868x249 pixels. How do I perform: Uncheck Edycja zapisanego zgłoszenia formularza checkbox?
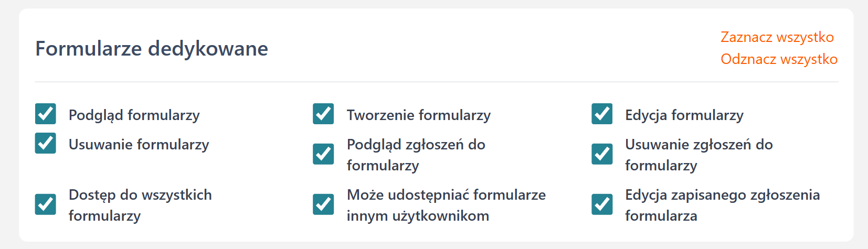pos(602,204)
